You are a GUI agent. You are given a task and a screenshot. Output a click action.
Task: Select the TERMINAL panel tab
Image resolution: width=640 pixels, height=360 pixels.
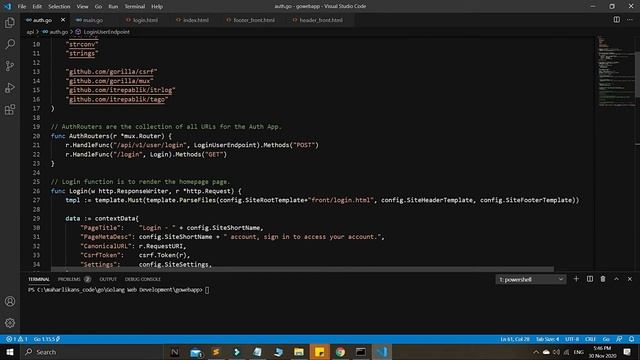pos(39,279)
